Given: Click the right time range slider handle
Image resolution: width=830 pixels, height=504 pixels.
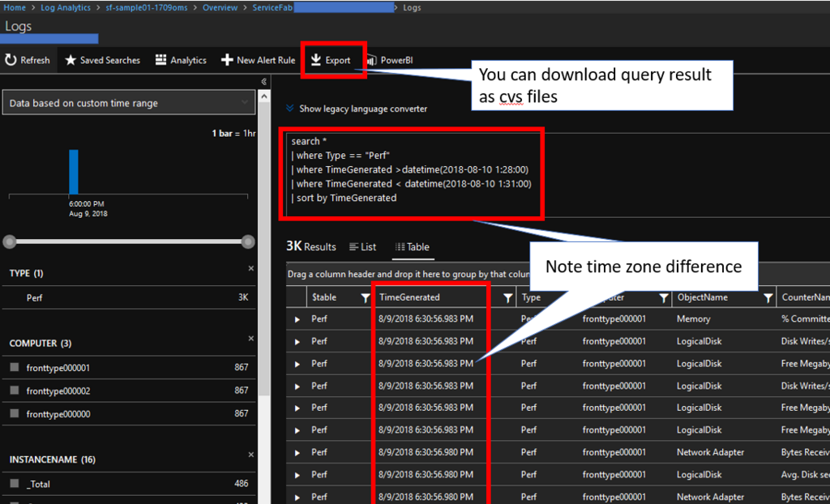Looking at the screenshot, I should coord(248,242).
